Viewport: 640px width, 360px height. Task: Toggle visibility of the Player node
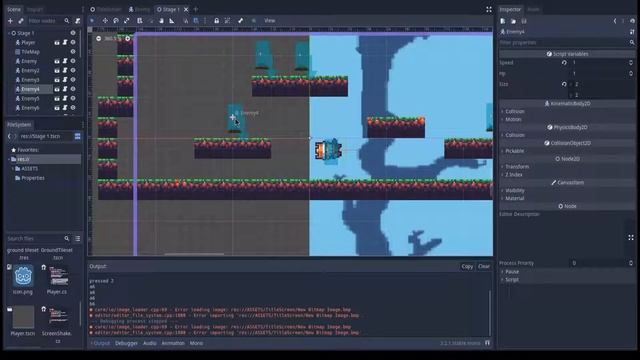[73, 42]
